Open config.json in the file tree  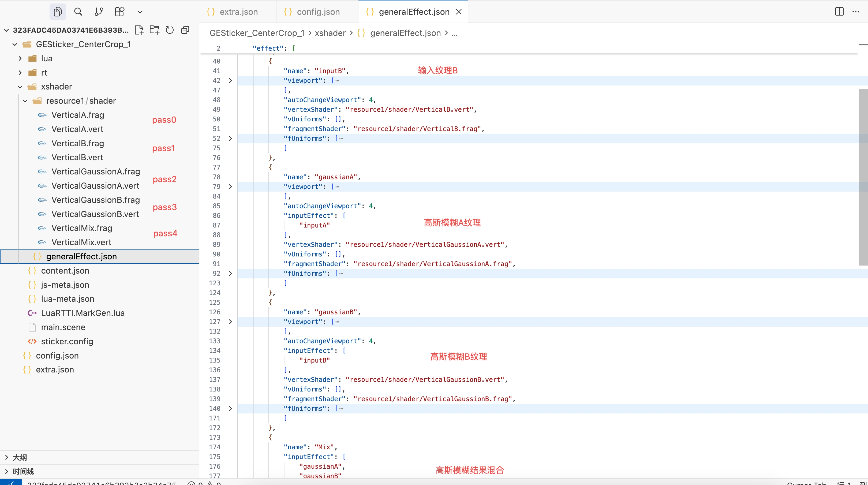coord(57,356)
